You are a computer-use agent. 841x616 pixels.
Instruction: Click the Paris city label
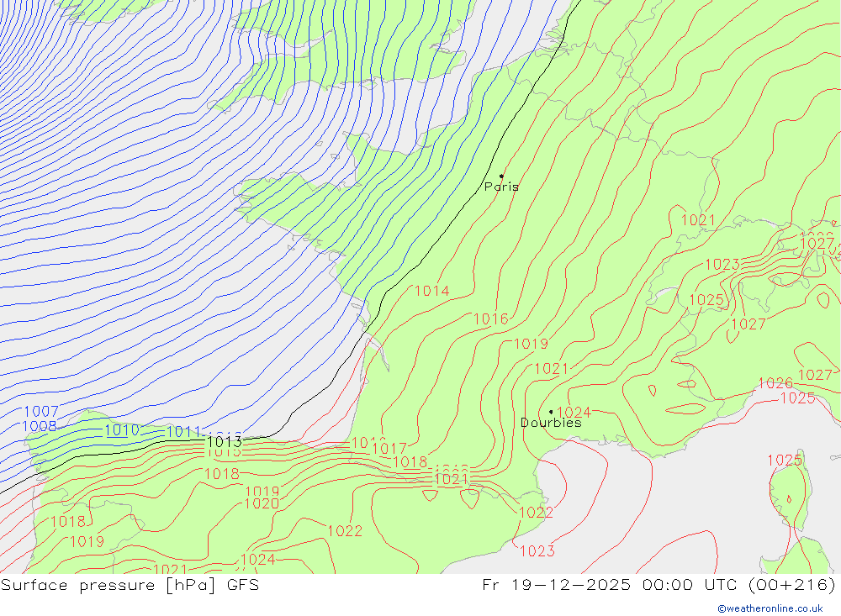[x=501, y=187]
